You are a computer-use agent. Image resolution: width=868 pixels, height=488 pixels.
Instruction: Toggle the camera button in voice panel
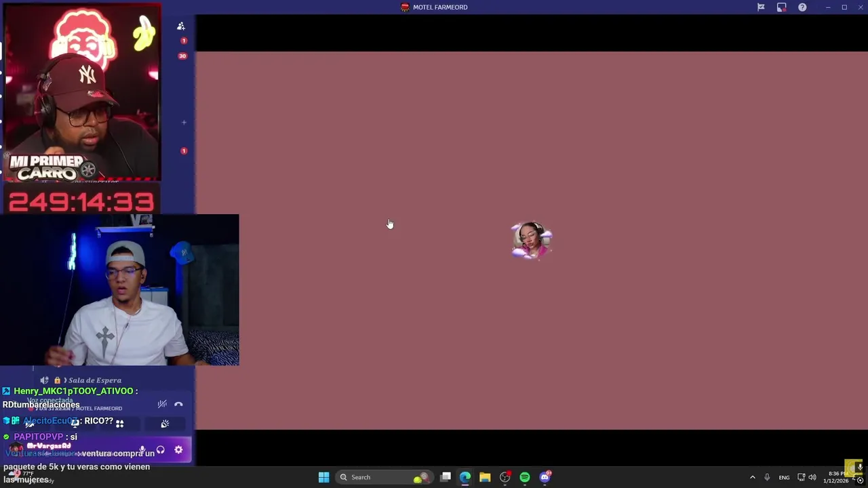29,424
